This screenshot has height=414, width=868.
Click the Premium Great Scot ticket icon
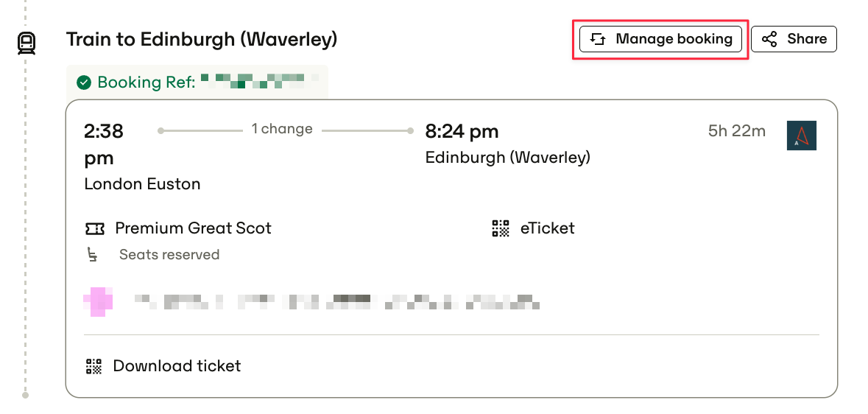click(x=95, y=228)
